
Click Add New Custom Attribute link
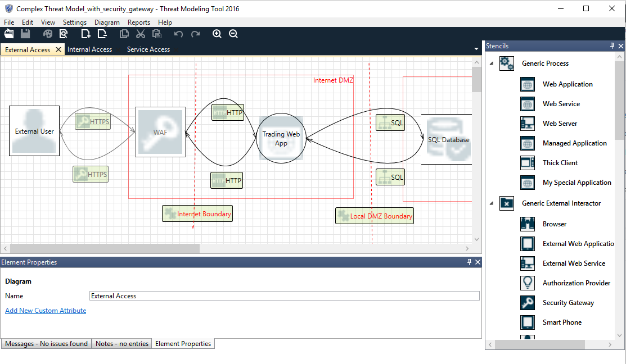click(x=46, y=311)
